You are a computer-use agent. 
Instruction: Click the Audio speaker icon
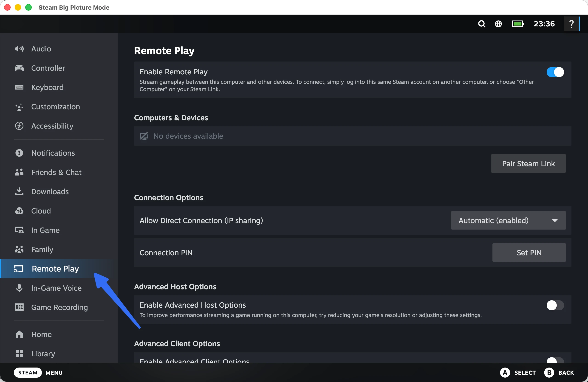tap(19, 49)
